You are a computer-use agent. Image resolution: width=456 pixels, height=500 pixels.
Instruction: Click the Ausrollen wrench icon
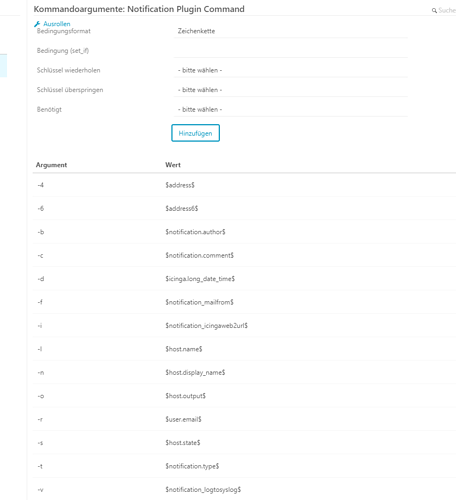click(37, 24)
